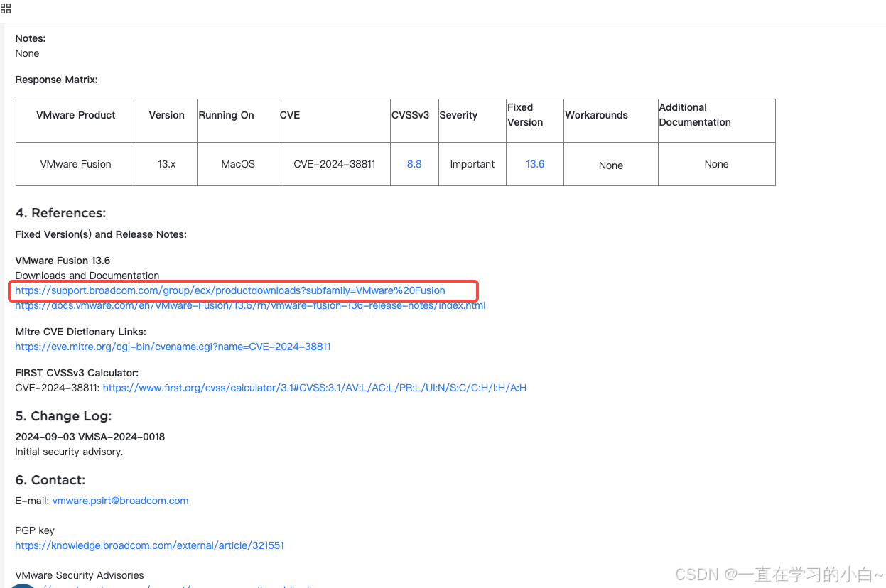Open the 13.6 Fixed Version link
Viewport: 886px width, 588px height.
[535, 164]
